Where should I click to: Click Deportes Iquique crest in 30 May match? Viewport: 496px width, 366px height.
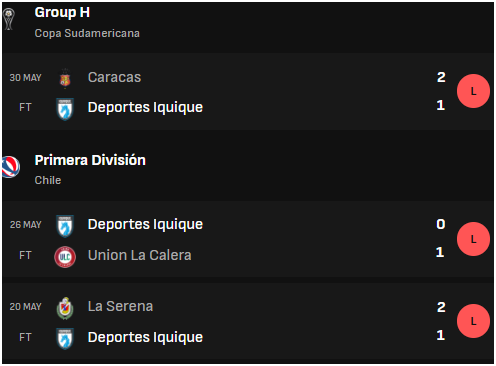coord(65,109)
